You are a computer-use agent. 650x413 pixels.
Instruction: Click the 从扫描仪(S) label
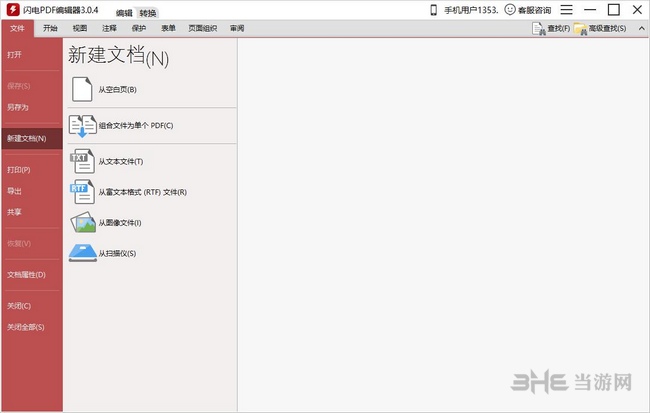tap(117, 253)
